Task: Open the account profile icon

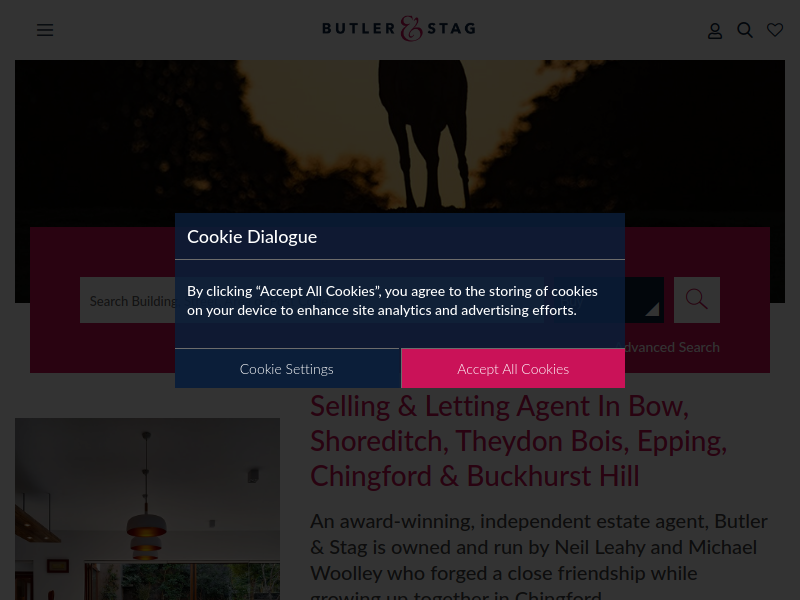Action: click(x=715, y=31)
